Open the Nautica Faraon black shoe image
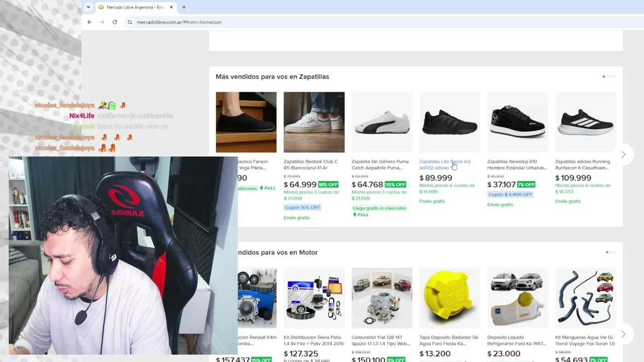Screen dimensions: 644x362 (x=246, y=122)
